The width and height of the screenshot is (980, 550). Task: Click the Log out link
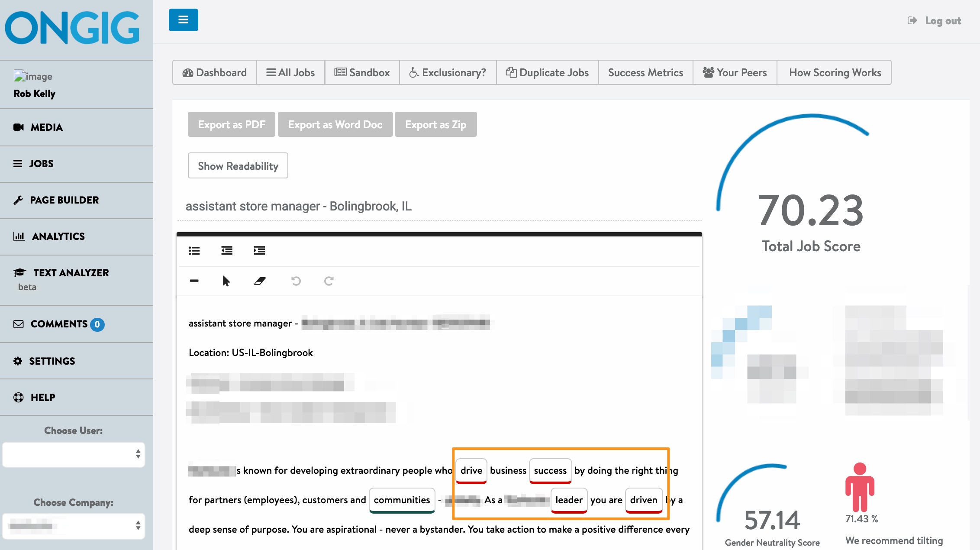[x=934, y=21]
